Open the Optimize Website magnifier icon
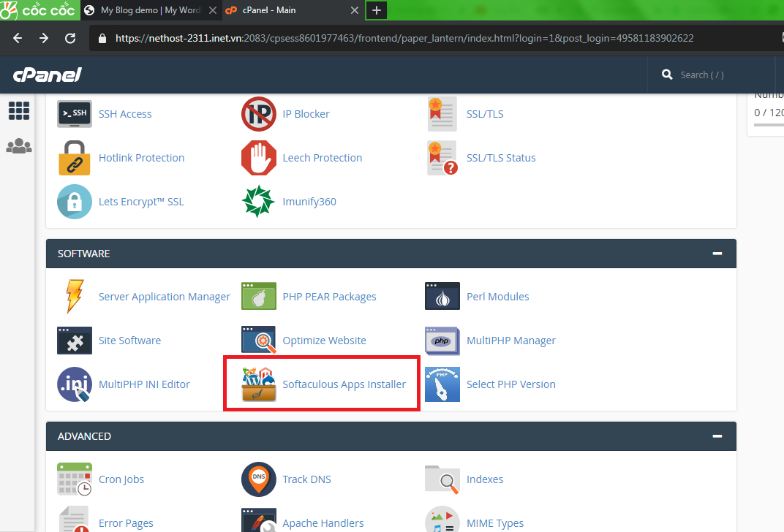784x532 pixels. tap(258, 340)
